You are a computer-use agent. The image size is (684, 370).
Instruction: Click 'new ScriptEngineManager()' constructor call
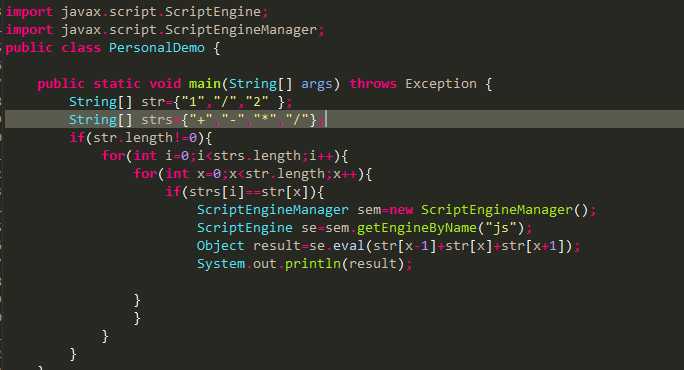pos(489,209)
